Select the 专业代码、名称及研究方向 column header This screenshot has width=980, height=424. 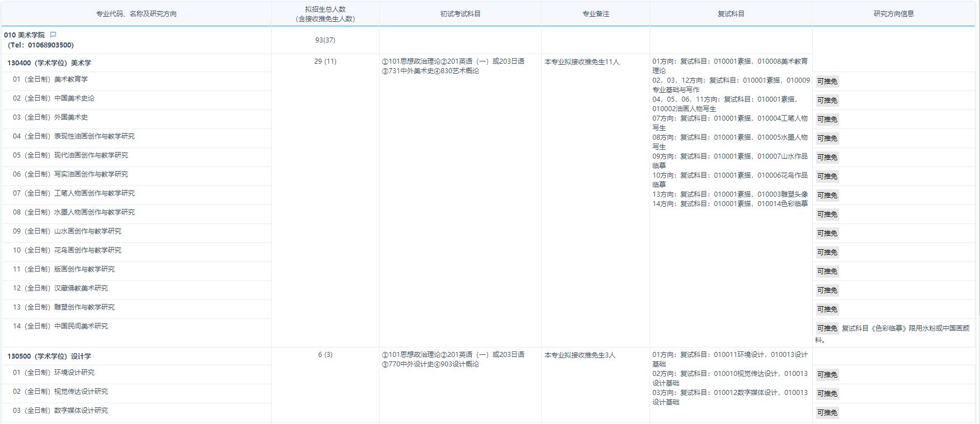point(136,14)
